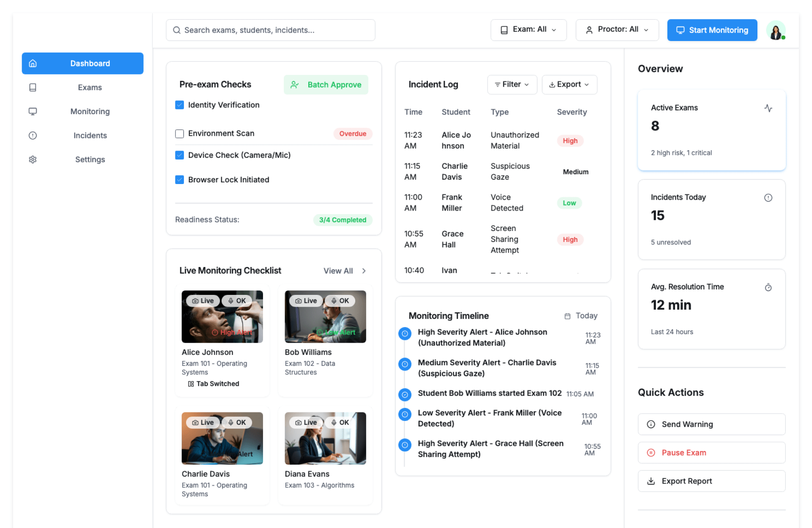Image resolution: width=812 pixels, height=528 pixels.
Task: Click the user profile avatar
Action: coord(776,30)
